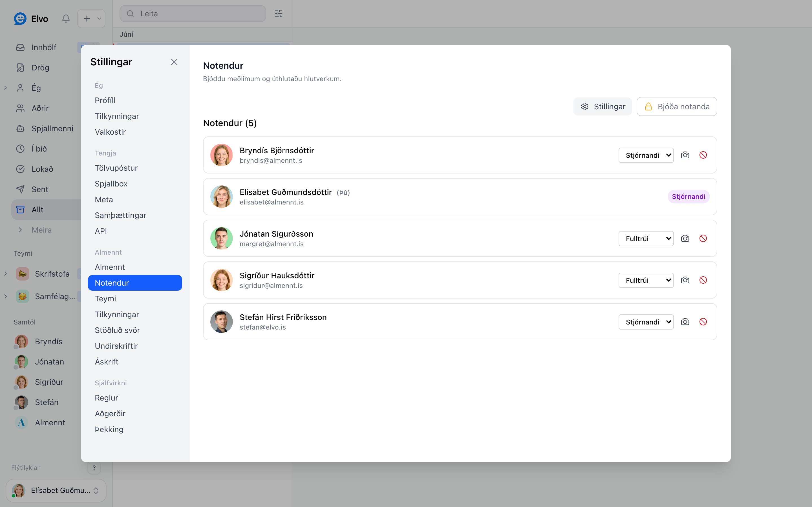The width and height of the screenshot is (812, 507).
Task: Close the Stillingar settings dialog
Action: [174, 62]
